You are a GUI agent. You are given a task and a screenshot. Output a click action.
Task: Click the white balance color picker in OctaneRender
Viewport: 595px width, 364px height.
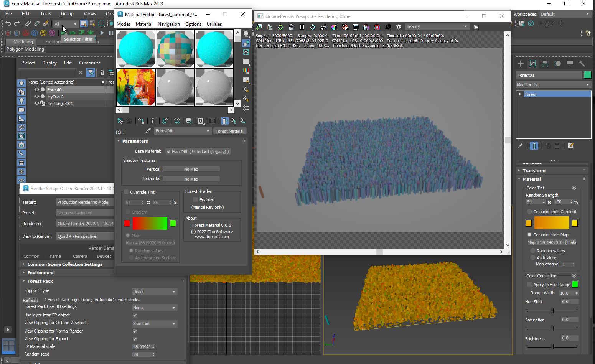click(x=334, y=27)
